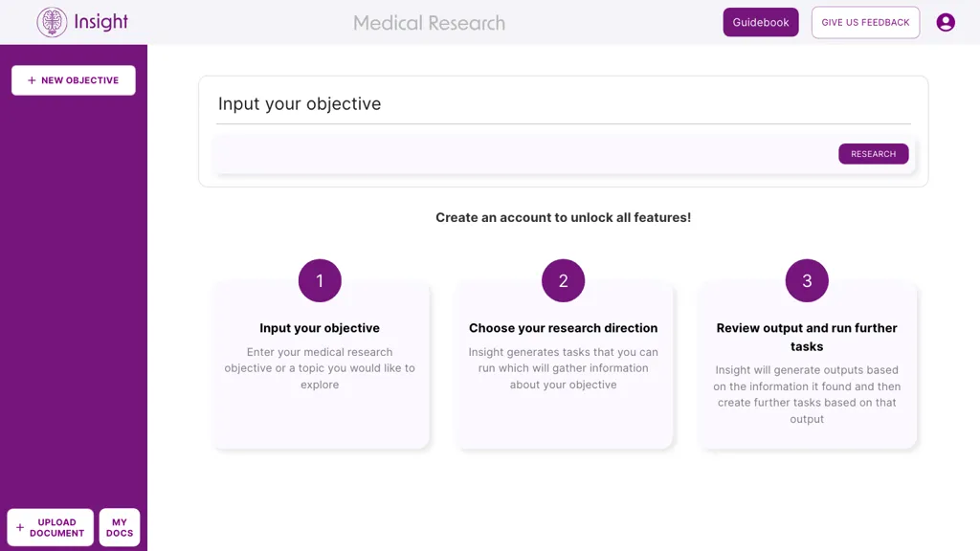Select the Review output card
This screenshot has height=551, width=980.
coord(806,373)
